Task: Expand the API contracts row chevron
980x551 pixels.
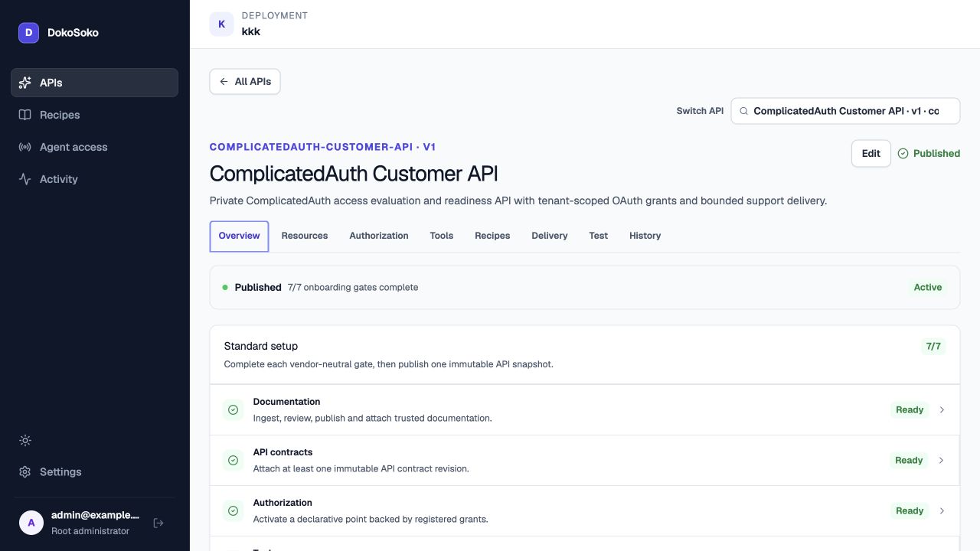Action: click(x=941, y=460)
